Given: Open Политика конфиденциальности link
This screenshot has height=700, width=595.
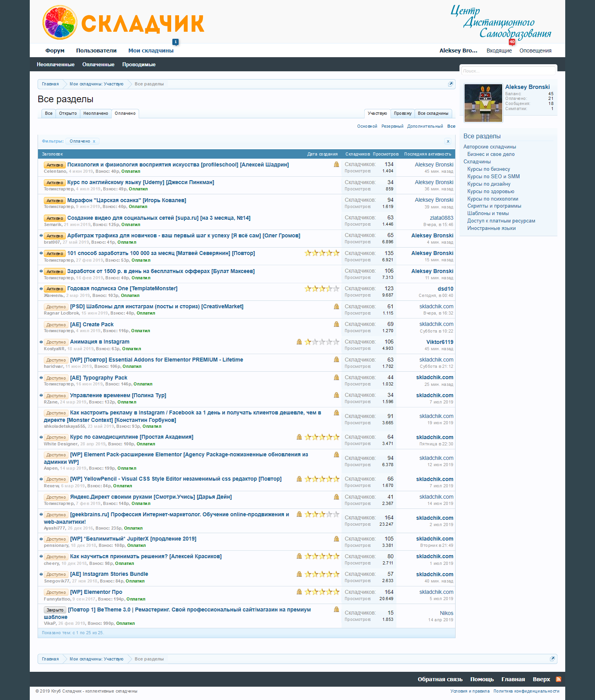Looking at the screenshot, I should 526,691.
